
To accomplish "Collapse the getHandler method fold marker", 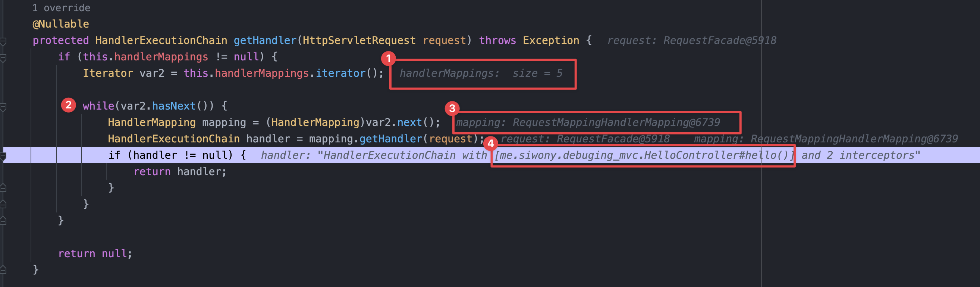I will tap(3, 41).
